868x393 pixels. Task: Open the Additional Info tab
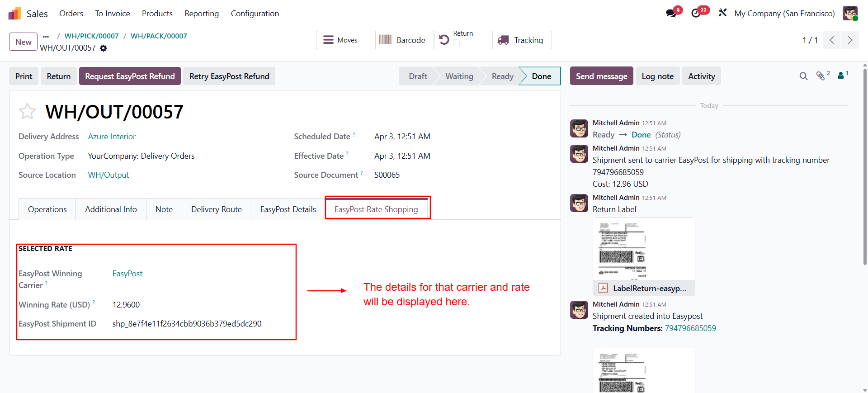tap(111, 209)
